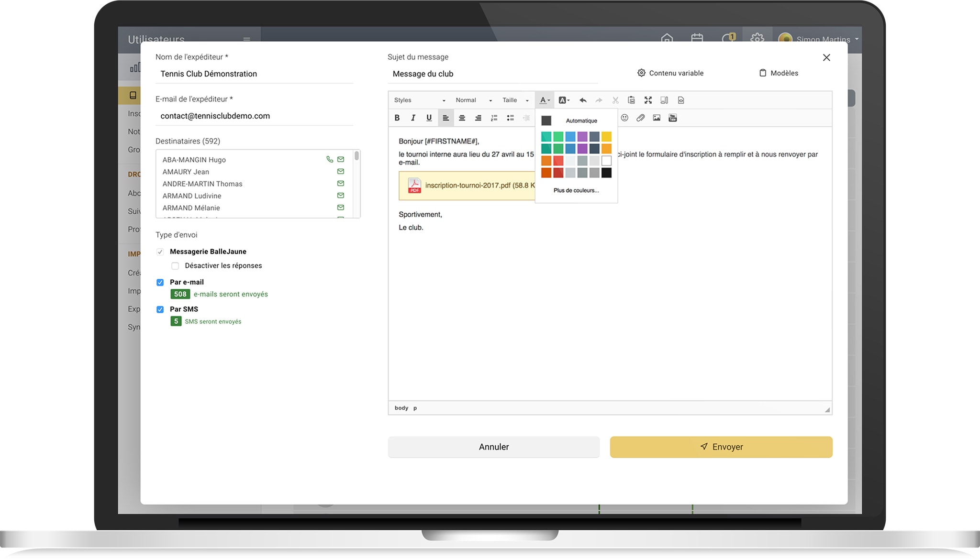Undo the last edit
Image resolution: width=980 pixels, height=560 pixels.
pyautogui.click(x=583, y=100)
